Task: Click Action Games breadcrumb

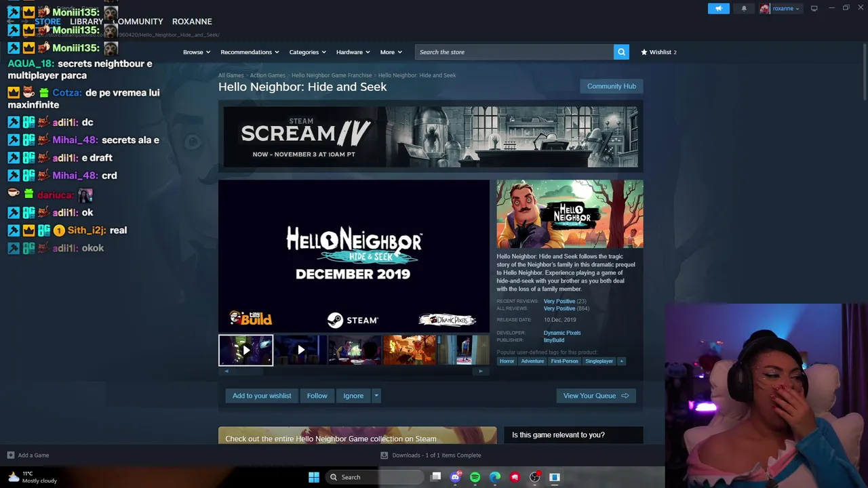Action: tap(267, 75)
